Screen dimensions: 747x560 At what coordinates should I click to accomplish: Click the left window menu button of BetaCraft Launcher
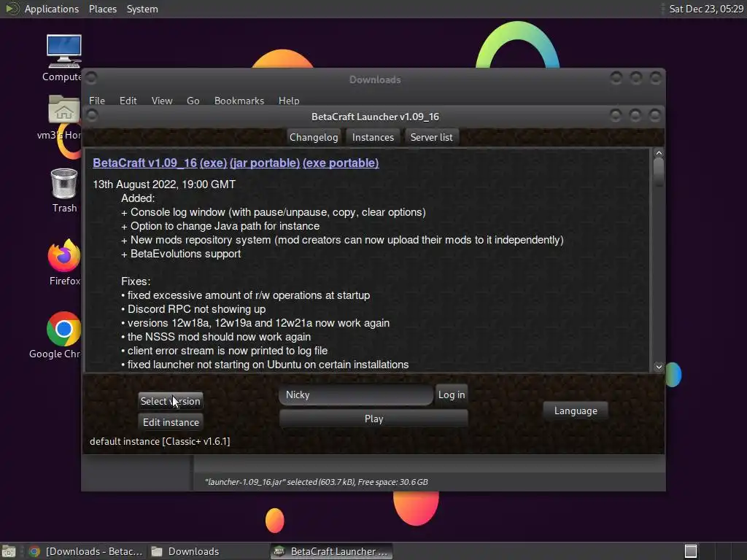(x=92, y=115)
